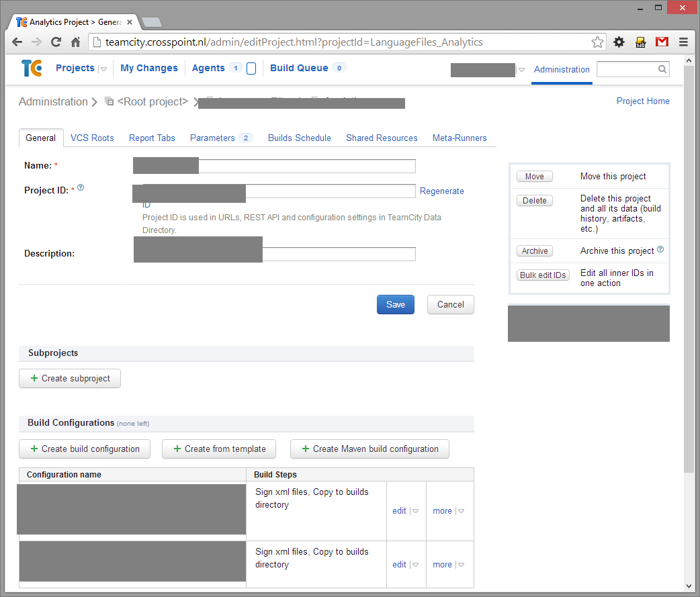This screenshot has width=700, height=597.
Task: Click the new tab button
Action: pyautogui.click(x=152, y=22)
